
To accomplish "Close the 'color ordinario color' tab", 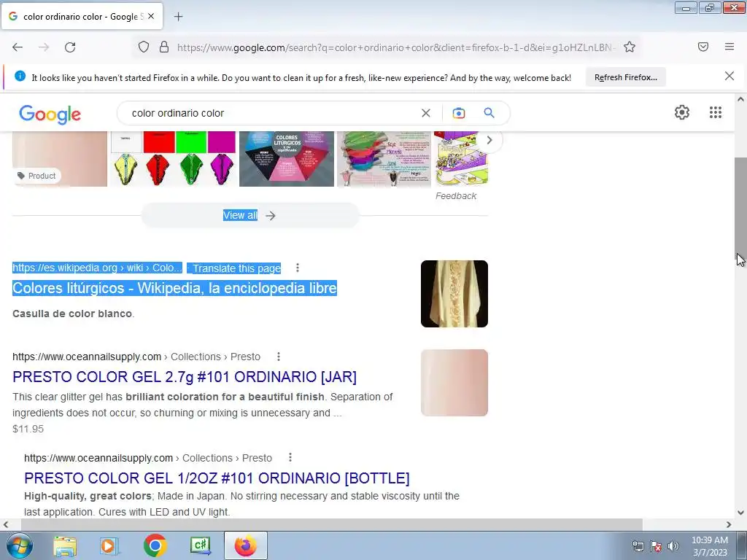I will coord(151,16).
